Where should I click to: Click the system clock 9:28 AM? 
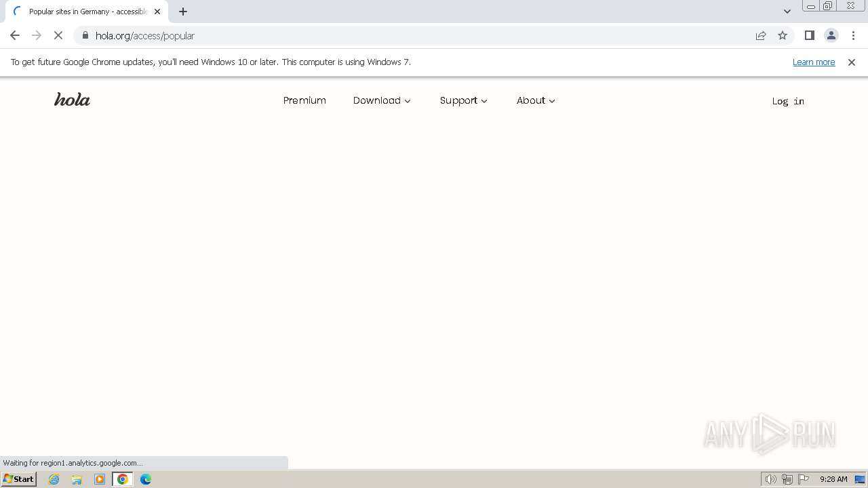833,479
